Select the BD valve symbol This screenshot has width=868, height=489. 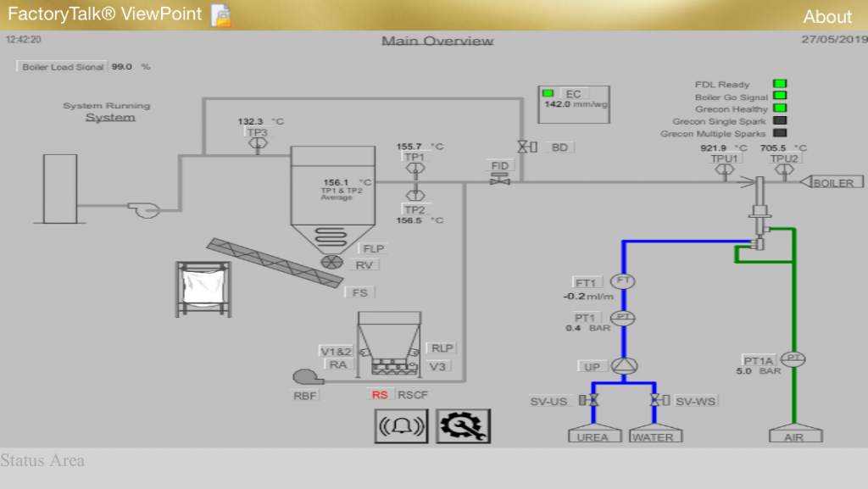click(x=527, y=147)
